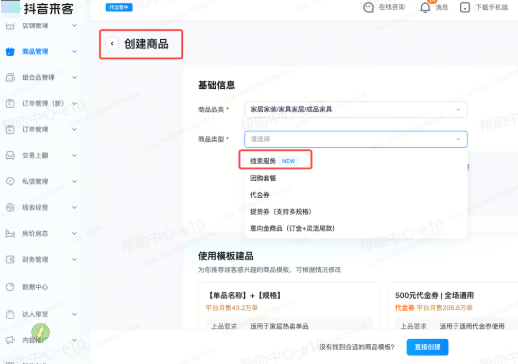The height and width of the screenshot is (364, 518).
Task: Click the 基础信息 section heading
Action: pos(217,85)
